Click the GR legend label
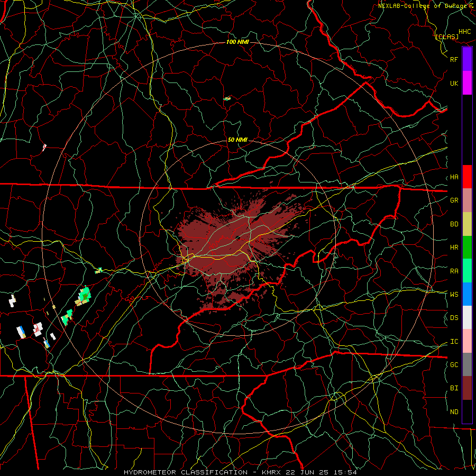Viewport: 476px width, 476px height. click(454, 200)
